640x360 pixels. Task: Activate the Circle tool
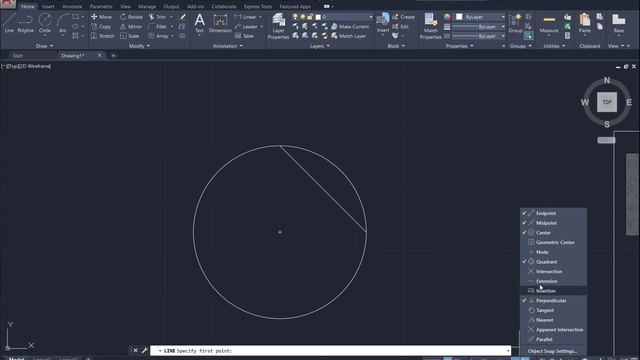[44, 23]
